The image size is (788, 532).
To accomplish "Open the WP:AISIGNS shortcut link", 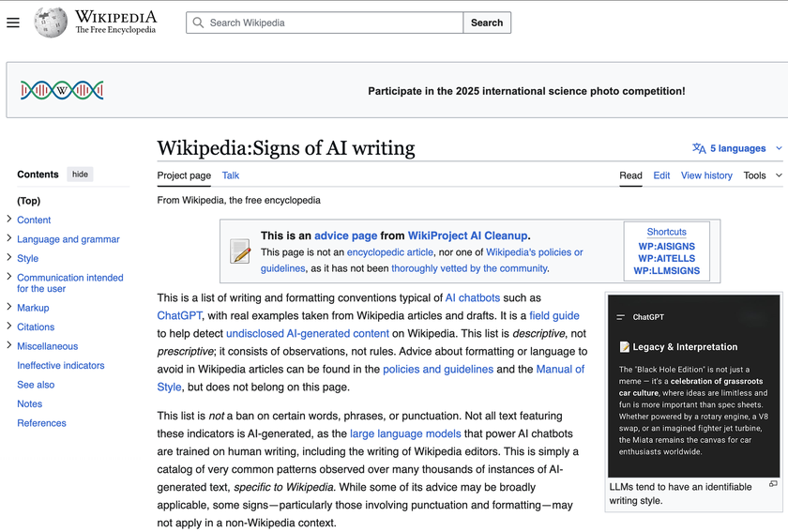I will tap(666, 247).
